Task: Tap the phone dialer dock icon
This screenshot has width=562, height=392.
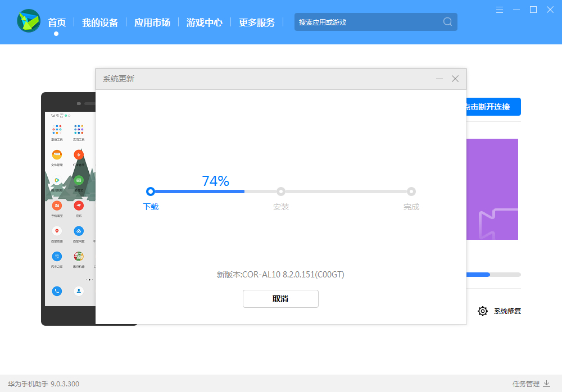Action: [57, 291]
